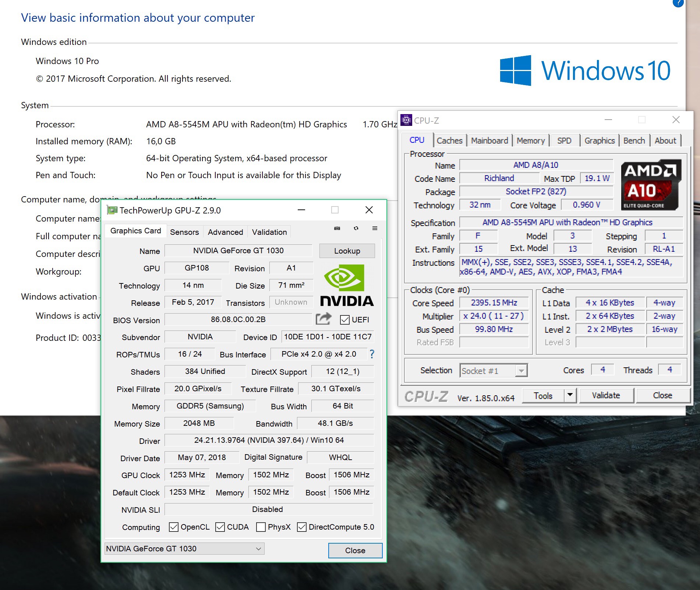The height and width of the screenshot is (590, 700).
Task: Click the GPU-Z Close button
Action: pyautogui.click(x=355, y=550)
